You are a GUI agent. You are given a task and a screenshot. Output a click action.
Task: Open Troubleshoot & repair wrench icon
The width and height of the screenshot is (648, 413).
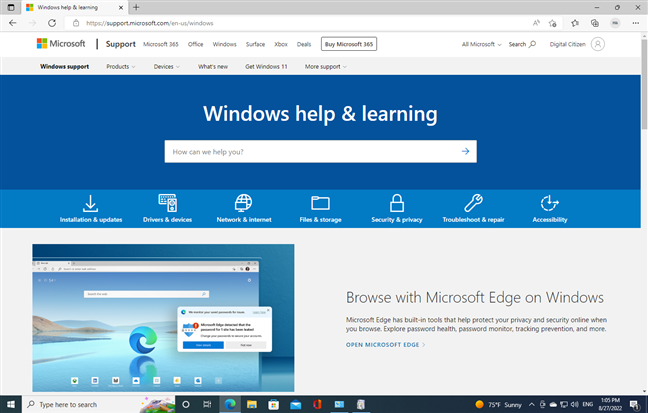(x=473, y=203)
